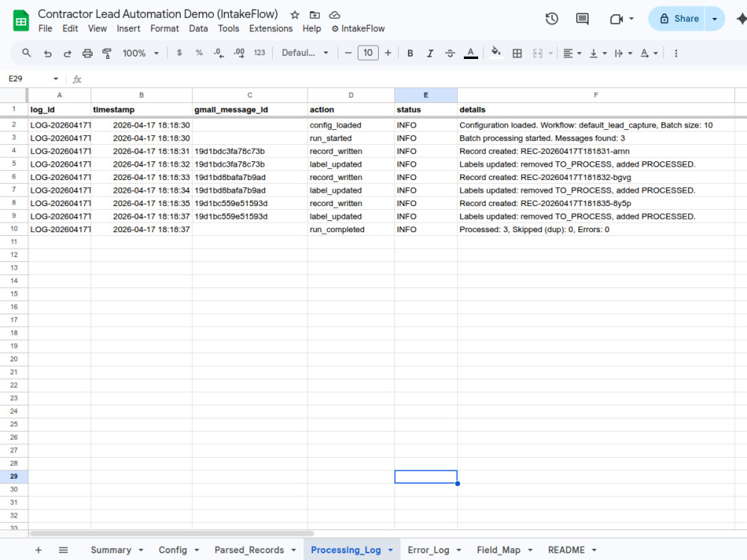Expand the Share options arrow
Viewport: 747px width, 560px height.
coord(715,19)
